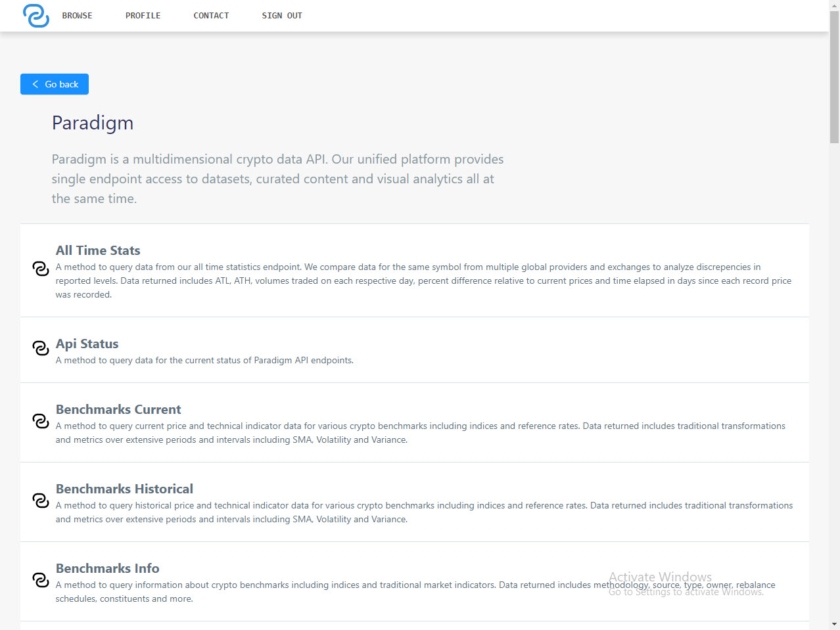This screenshot has height=630, width=840.
Task: Click the Paradigm page heading
Action: (93, 123)
